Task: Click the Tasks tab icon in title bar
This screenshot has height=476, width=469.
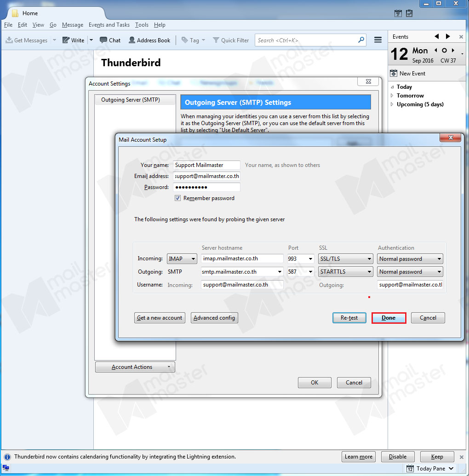Action: click(409, 13)
